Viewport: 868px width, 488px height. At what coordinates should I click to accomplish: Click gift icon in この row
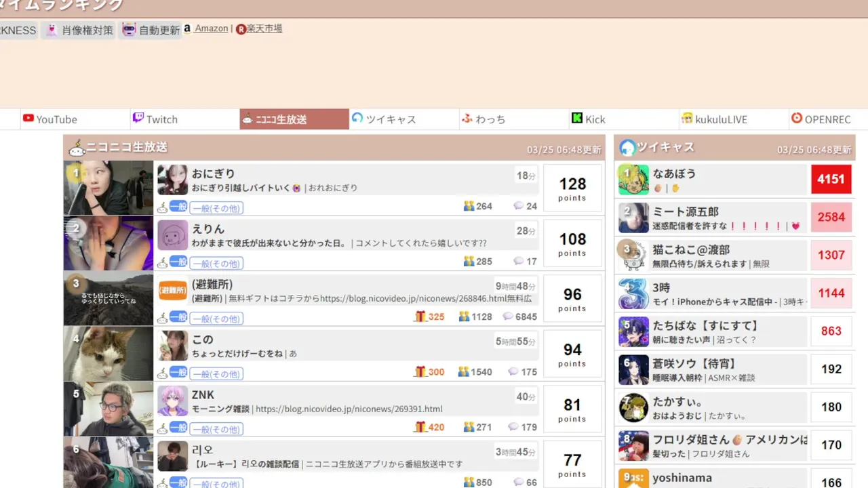(420, 371)
